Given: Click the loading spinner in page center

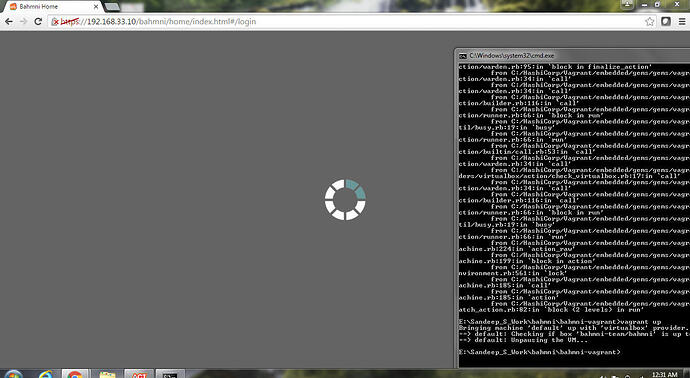Looking at the screenshot, I should point(345,199).
